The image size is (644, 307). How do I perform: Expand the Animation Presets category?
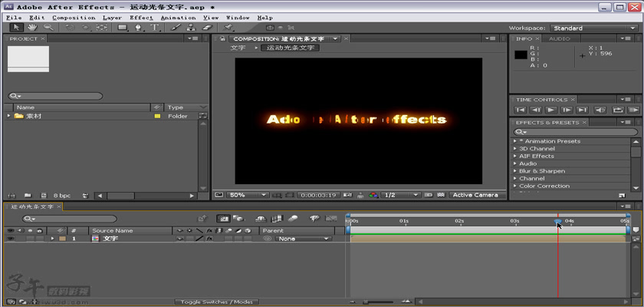click(515, 141)
